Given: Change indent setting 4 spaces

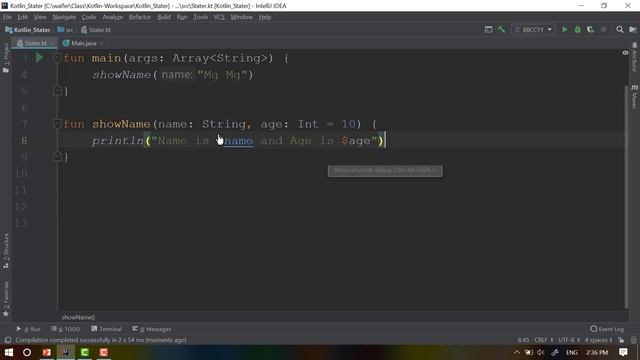Looking at the screenshot, I should [x=598, y=340].
